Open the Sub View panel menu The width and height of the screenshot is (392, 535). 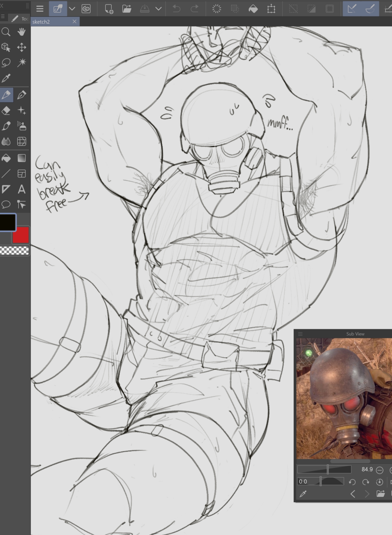pyautogui.click(x=300, y=334)
